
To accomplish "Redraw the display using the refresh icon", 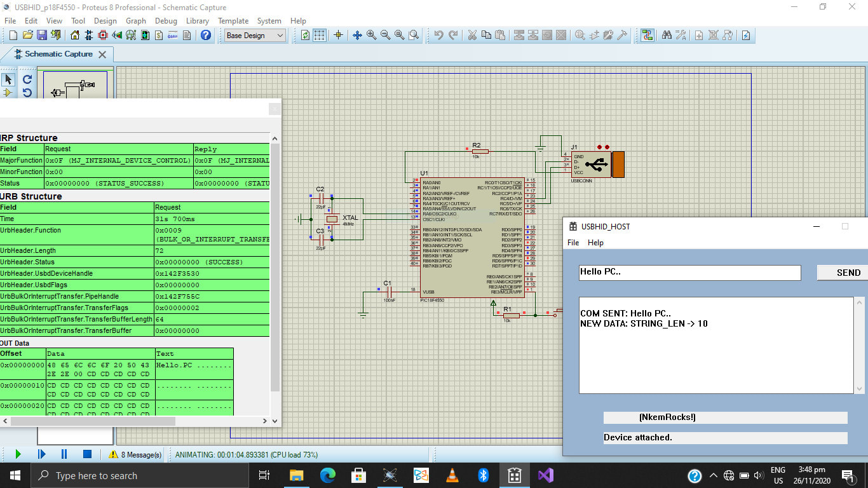I will tap(305, 36).
